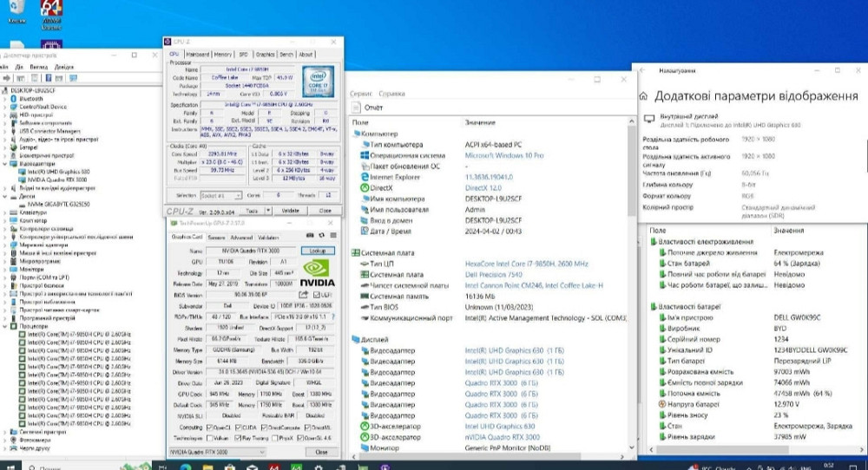Expand the Клавіатури node in Device Manager
This screenshot has width=868, height=470.
click(5, 212)
